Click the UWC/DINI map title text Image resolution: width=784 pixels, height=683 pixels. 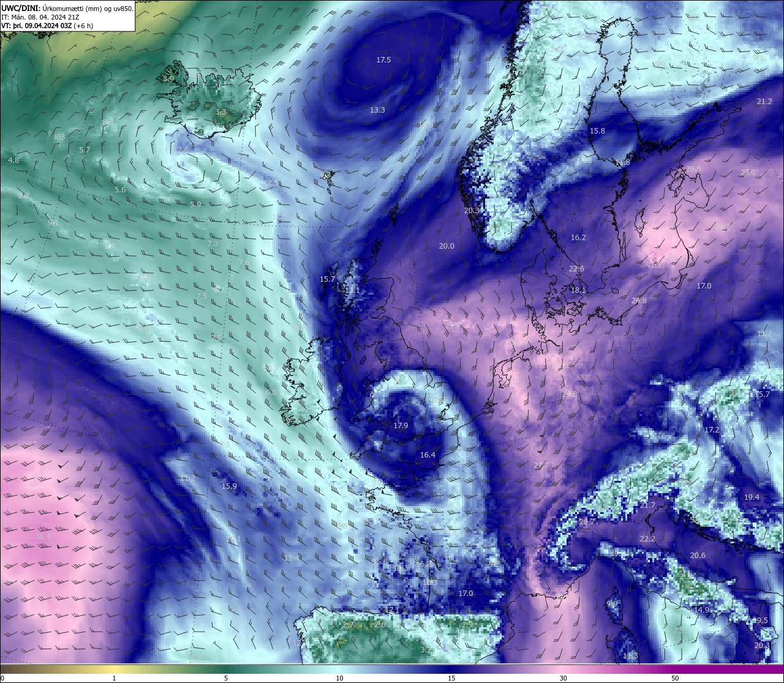coord(67,9)
